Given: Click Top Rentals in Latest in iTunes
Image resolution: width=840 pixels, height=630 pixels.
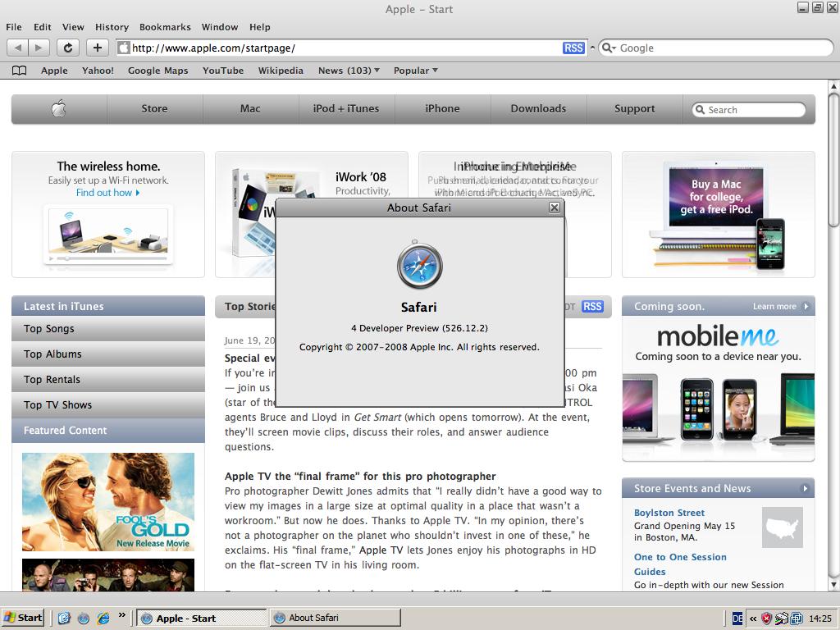Looking at the screenshot, I should pyautogui.click(x=108, y=380).
